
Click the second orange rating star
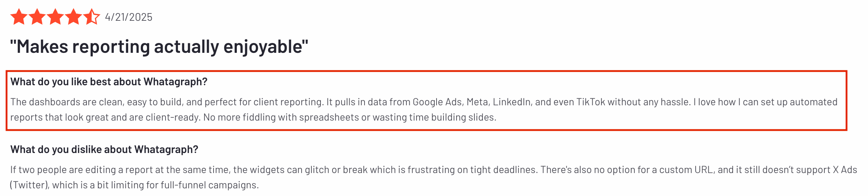(37, 17)
